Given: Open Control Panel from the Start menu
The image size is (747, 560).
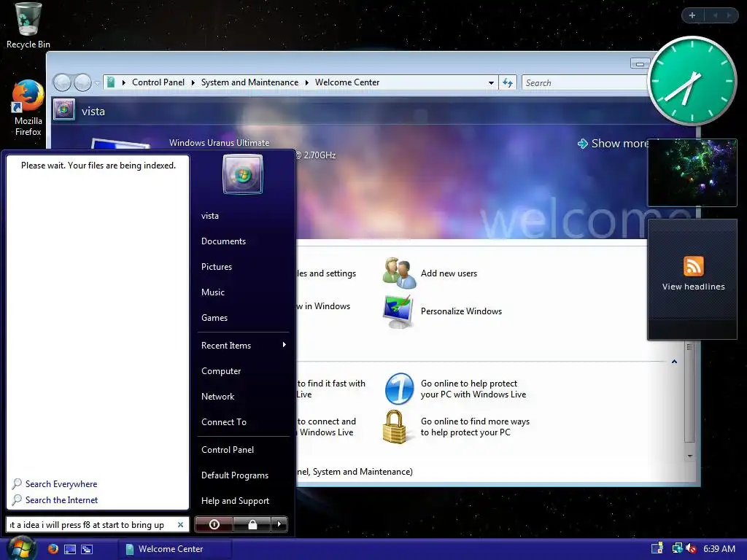Looking at the screenshot, I should (228, 449).
